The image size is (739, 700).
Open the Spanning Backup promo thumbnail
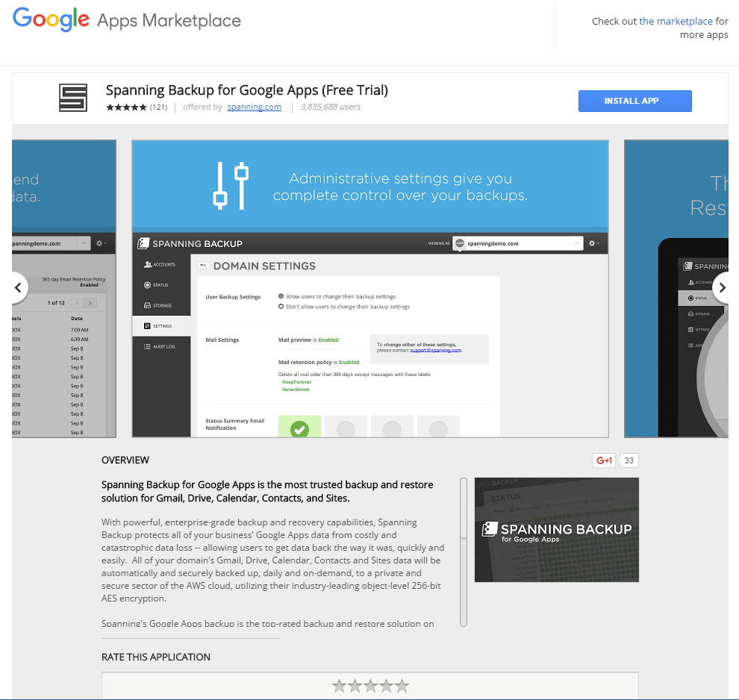point(556,530)
